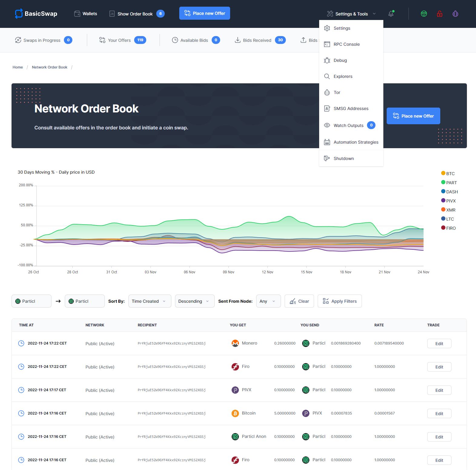
Task: Click the purple Tor onion icon in header
Action: pos(455,14)
